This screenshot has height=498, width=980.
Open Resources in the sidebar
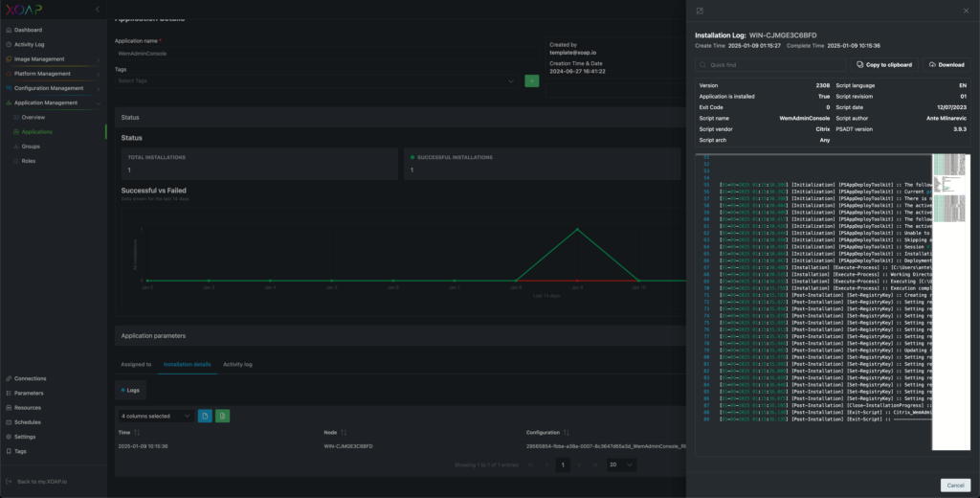click(x=28, y=407)
